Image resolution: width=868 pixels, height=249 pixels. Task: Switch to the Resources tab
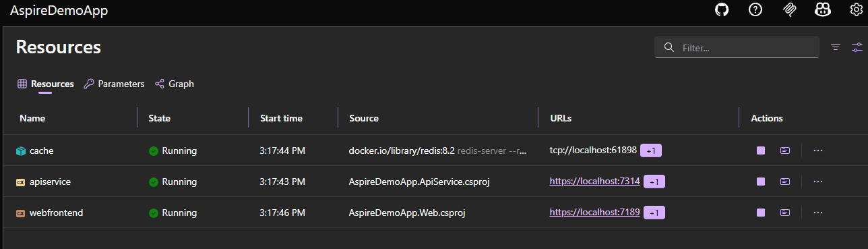pos(46,84)
